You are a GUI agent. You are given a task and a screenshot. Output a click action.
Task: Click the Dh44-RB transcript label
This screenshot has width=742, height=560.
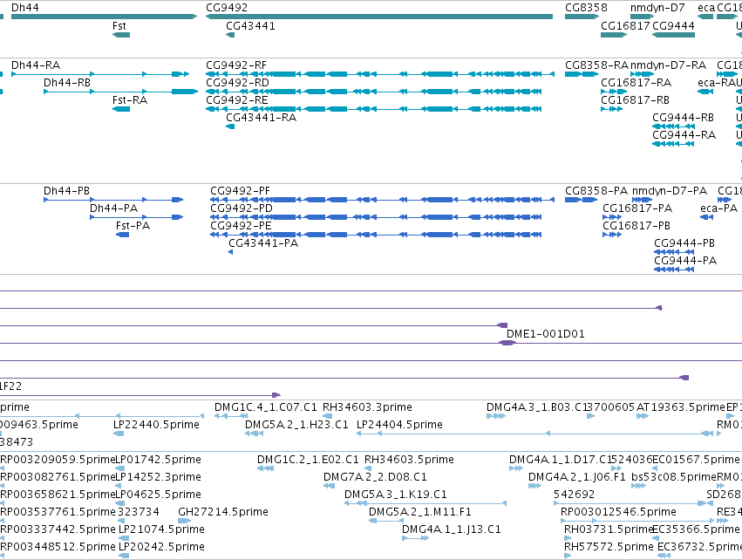(x=67, y=83)
